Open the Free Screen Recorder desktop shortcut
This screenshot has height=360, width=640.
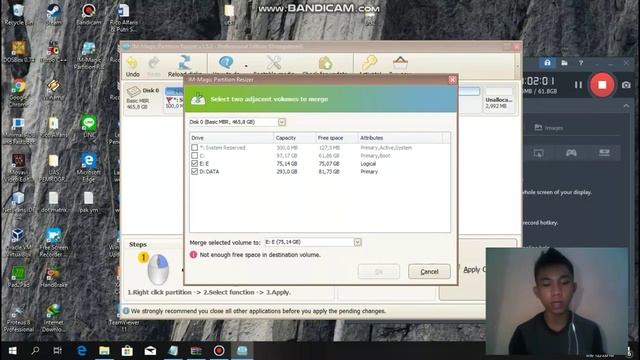53,242
